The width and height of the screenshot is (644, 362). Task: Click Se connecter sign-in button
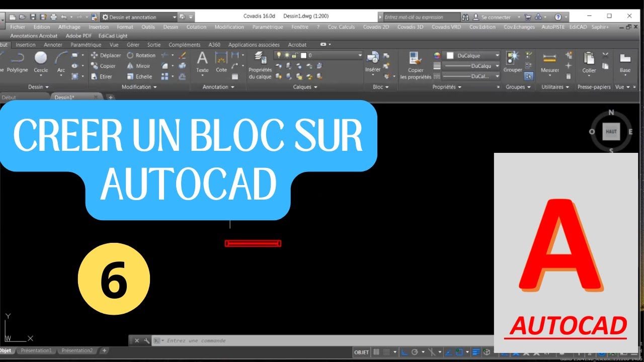496,17
